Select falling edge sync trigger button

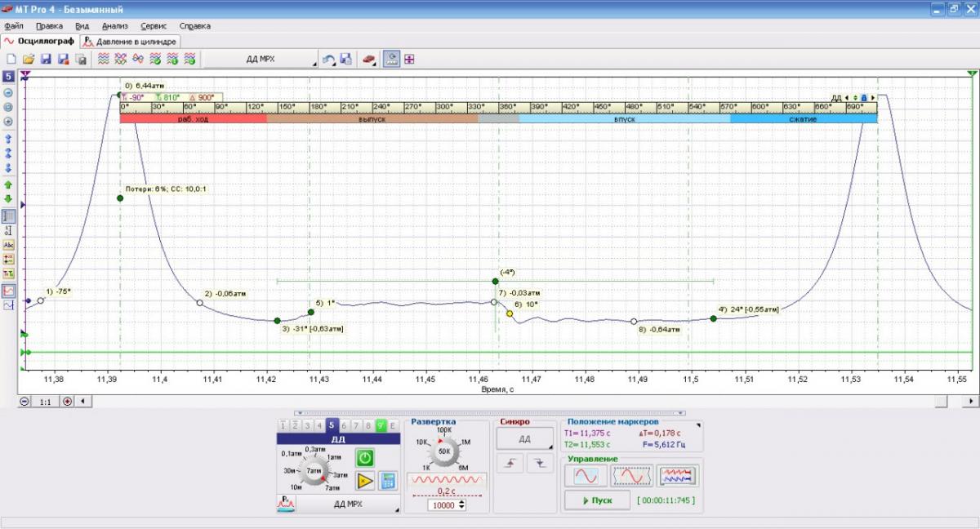pyautogui.click(x=539, y=462)
